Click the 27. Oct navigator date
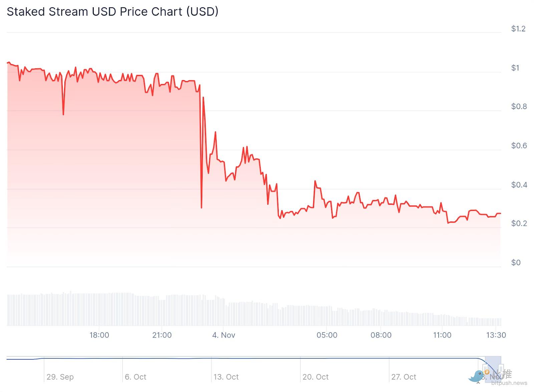This screenshot has height=392, width=534. 404,377
